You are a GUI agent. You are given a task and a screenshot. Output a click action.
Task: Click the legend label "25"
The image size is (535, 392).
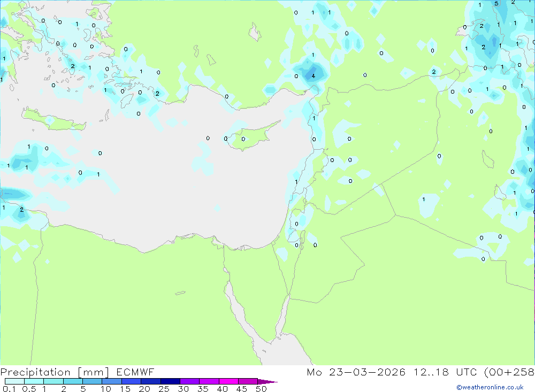pos(164,389)
